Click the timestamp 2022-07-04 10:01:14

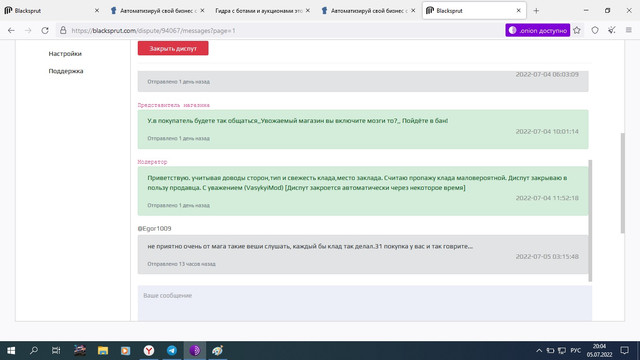click(547, 131)
